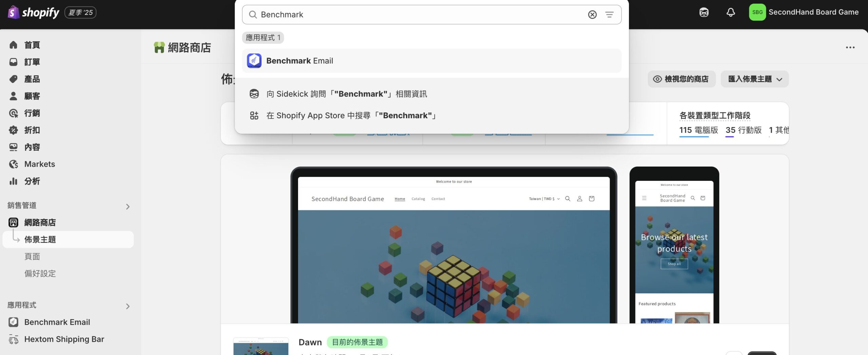Click the bar chart icon beside 分析
This screenshot has width=868, height=355.
coord(13,181)
